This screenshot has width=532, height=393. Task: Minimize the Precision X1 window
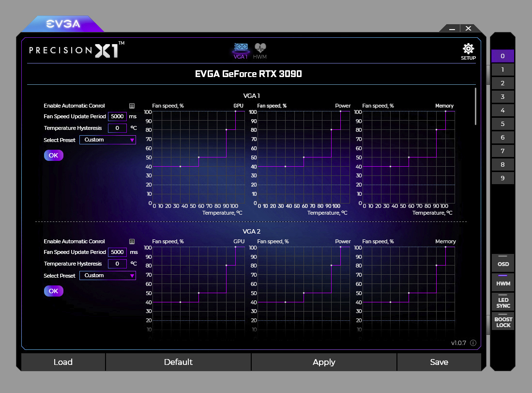pos(452,29)
